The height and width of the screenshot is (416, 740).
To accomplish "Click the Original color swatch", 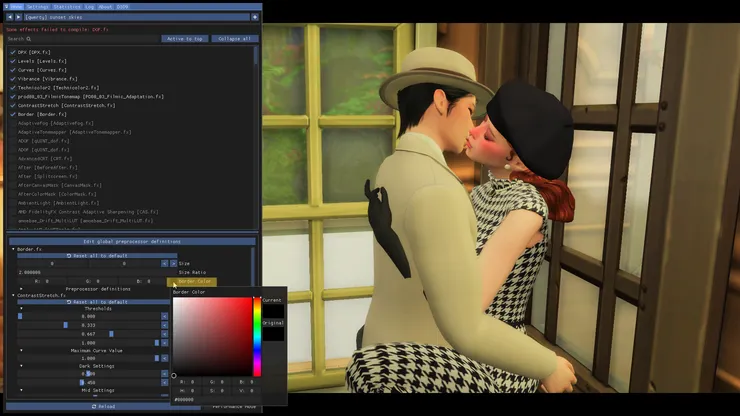I will [x=273, y=334].
